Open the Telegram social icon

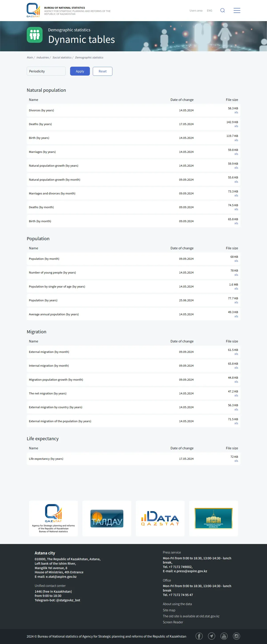(x=211, y=636)
